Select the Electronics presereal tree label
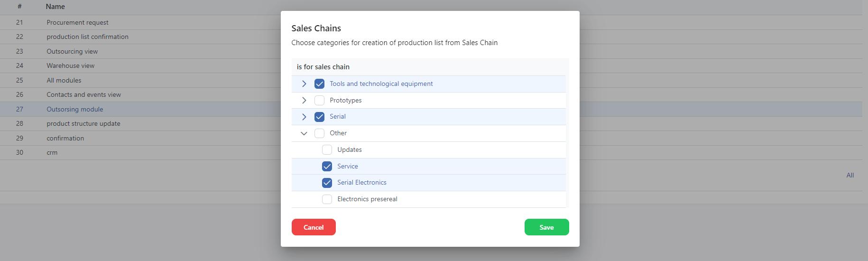 click(367, 199)
